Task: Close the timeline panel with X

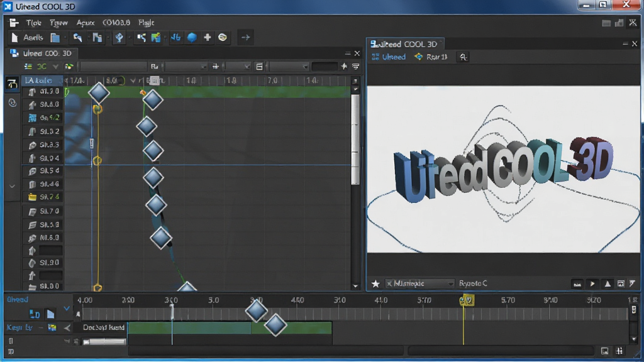Action: (357, 53)
